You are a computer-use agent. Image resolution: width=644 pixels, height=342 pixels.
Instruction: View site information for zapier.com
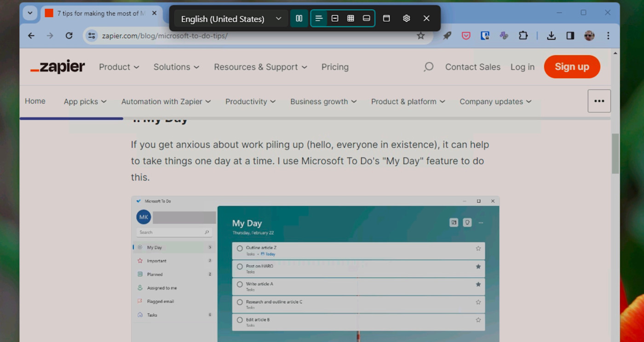tap(92, 35)
